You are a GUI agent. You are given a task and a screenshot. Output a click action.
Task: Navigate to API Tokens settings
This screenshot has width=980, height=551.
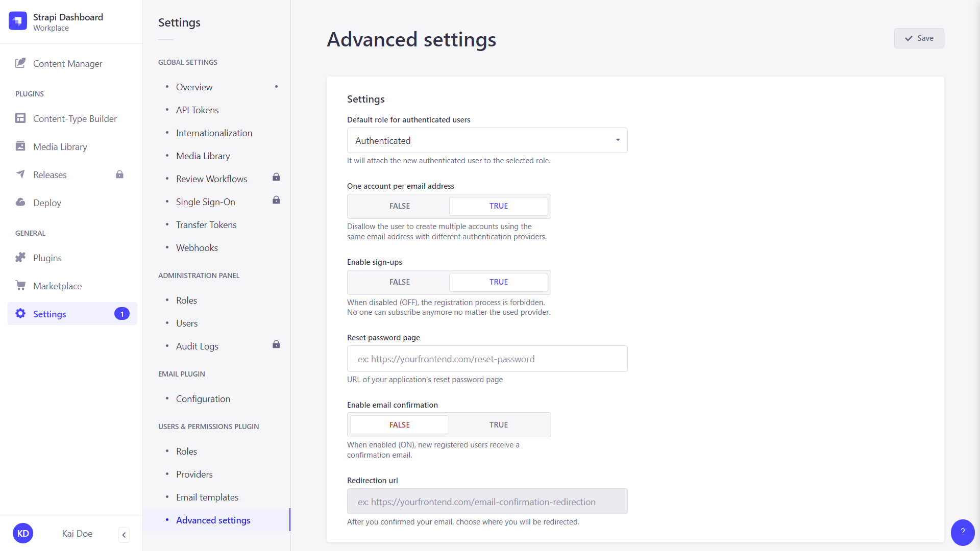(197, 110)
